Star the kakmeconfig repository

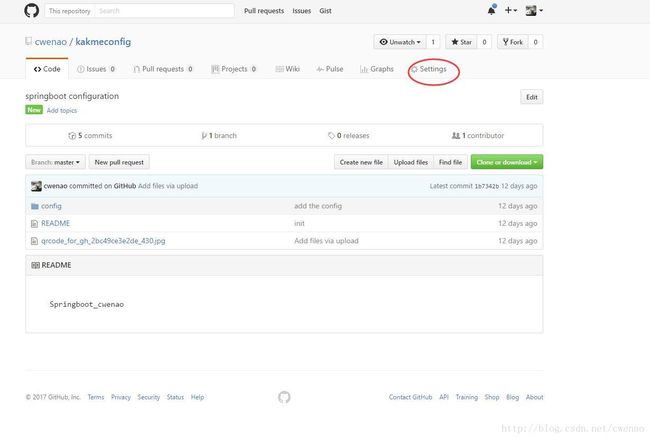pyautogui.click(x=460, y=42)
